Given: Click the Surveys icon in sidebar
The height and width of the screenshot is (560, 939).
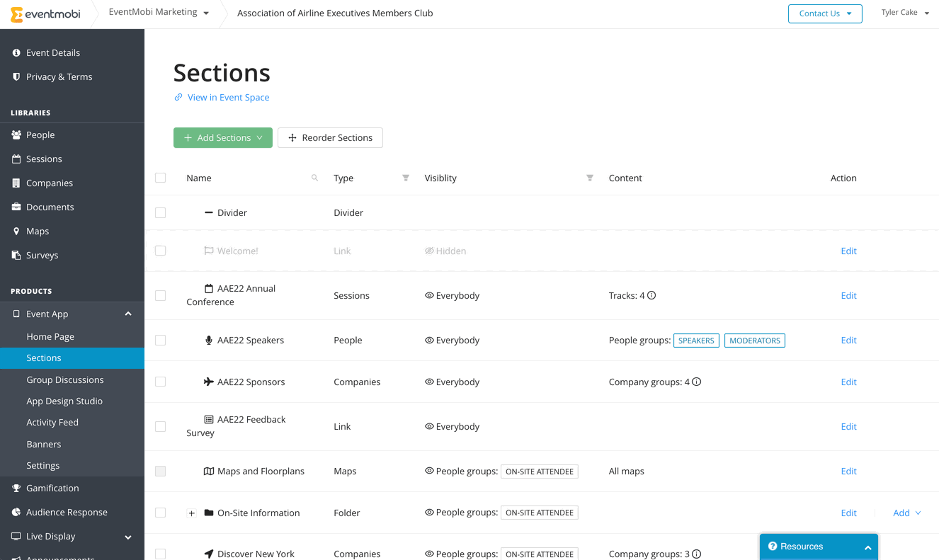Looking at the screenshot, I should (16, 255).
